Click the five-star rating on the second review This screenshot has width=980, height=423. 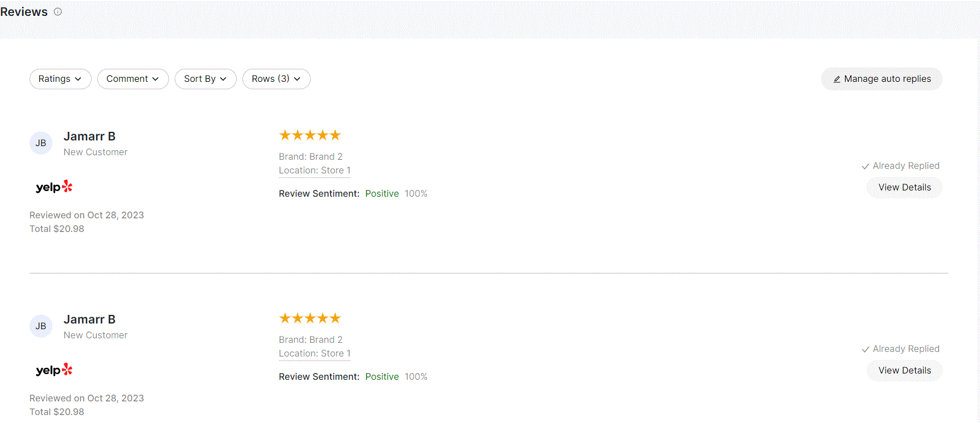point(310,318)
